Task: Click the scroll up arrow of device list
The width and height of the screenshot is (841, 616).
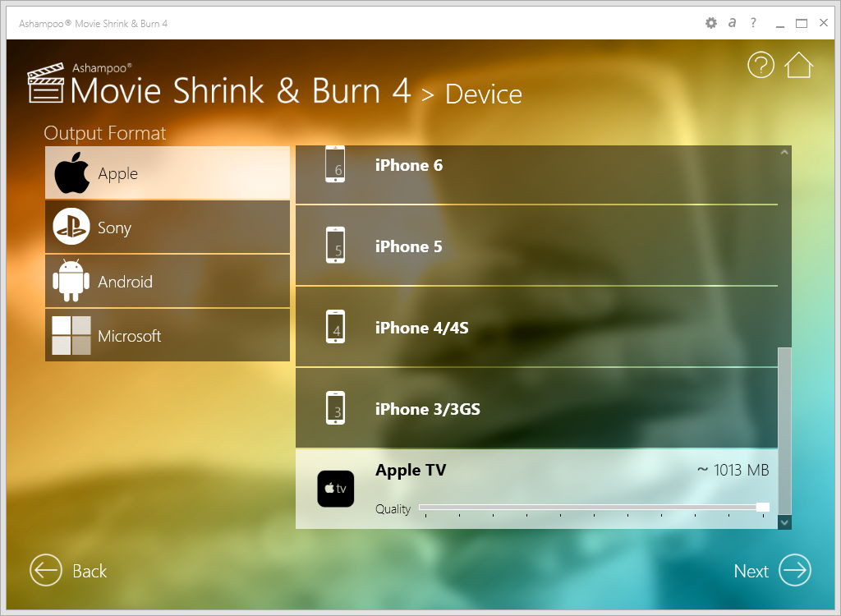Action: 784,153
